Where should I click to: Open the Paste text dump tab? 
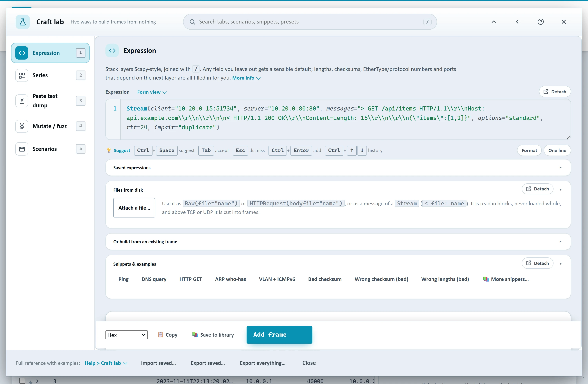(50, 101)
